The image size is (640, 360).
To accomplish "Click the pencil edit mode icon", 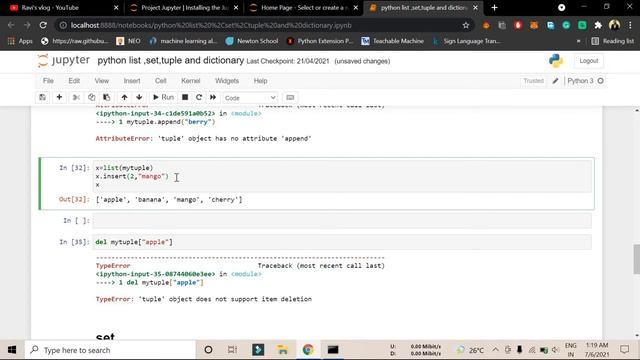I will click(555, 81).
